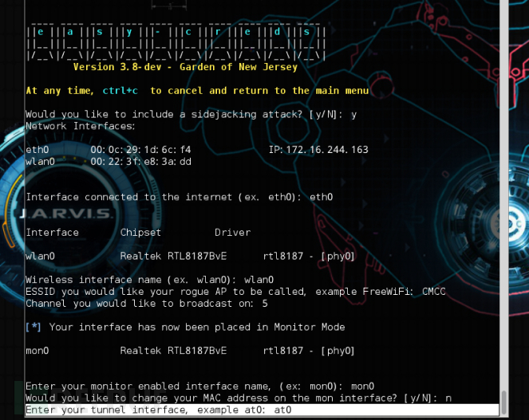
Task: Click the 'ctrl+c' cyan text
Action: click(x=120, y=91)
